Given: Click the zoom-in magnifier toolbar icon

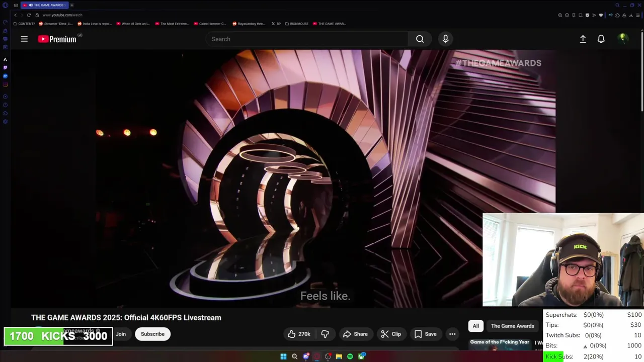Looking at the screenshot, I should pos(560,15).
